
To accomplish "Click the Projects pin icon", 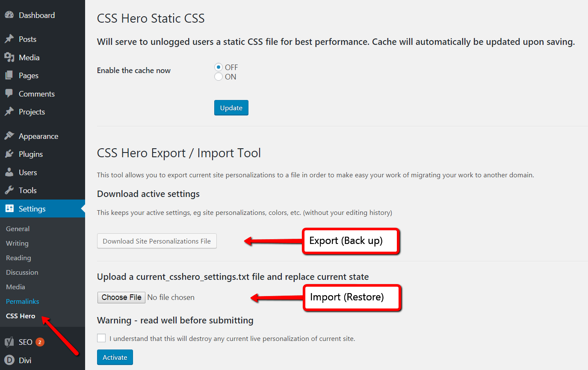I will pyautogui.click(x=9, y=112).
